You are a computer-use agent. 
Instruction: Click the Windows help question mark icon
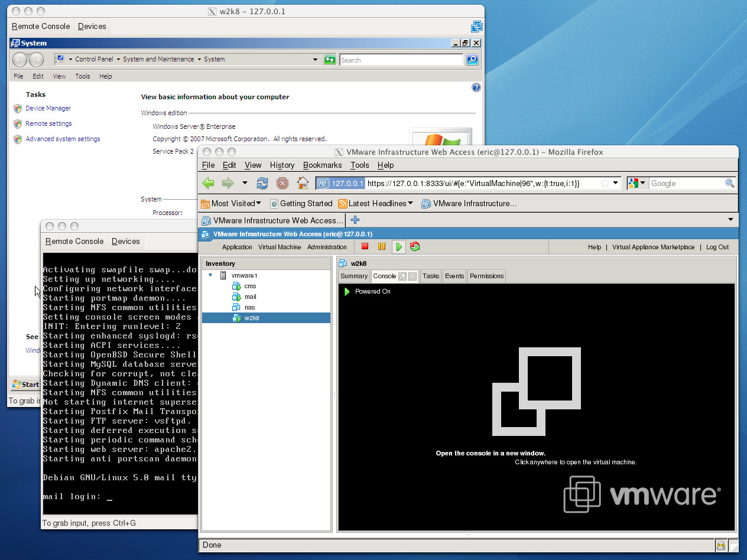(476, 87)
